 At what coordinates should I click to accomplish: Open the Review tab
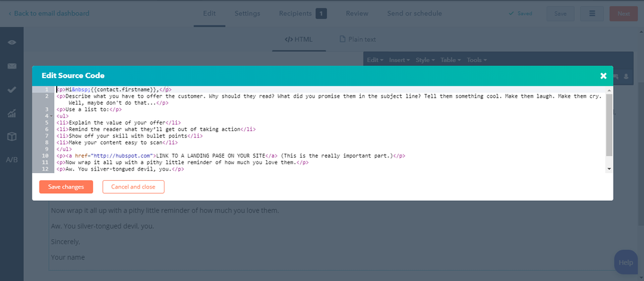[357, 14]
